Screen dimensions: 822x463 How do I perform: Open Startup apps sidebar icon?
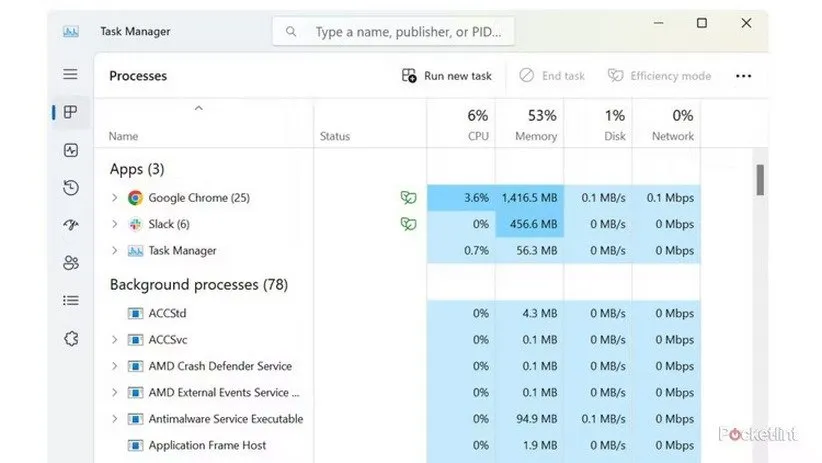point(70,225)
